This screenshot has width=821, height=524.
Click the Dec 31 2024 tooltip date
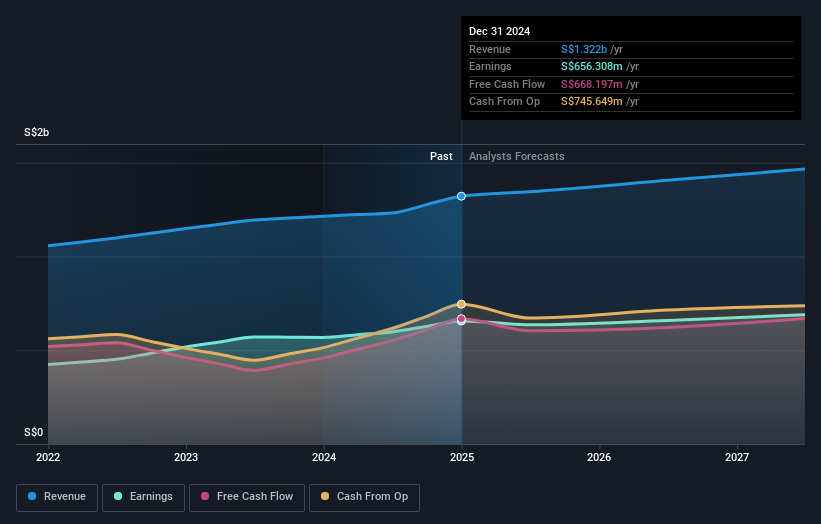[500, 31]
